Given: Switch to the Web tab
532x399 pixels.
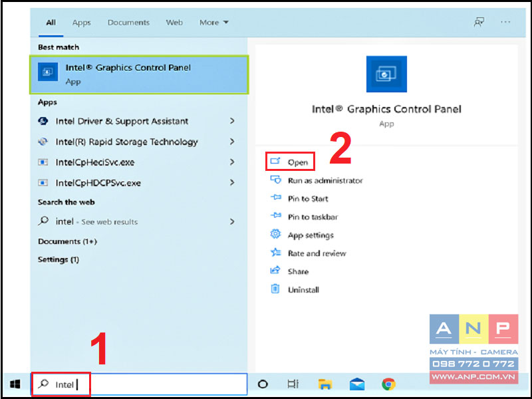Looking at the screenshot, I should pyautogui.click(x=174, y=23).
